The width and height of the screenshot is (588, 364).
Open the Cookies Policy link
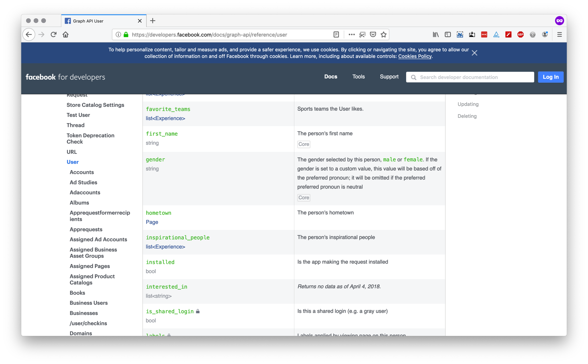pos(415,56)
